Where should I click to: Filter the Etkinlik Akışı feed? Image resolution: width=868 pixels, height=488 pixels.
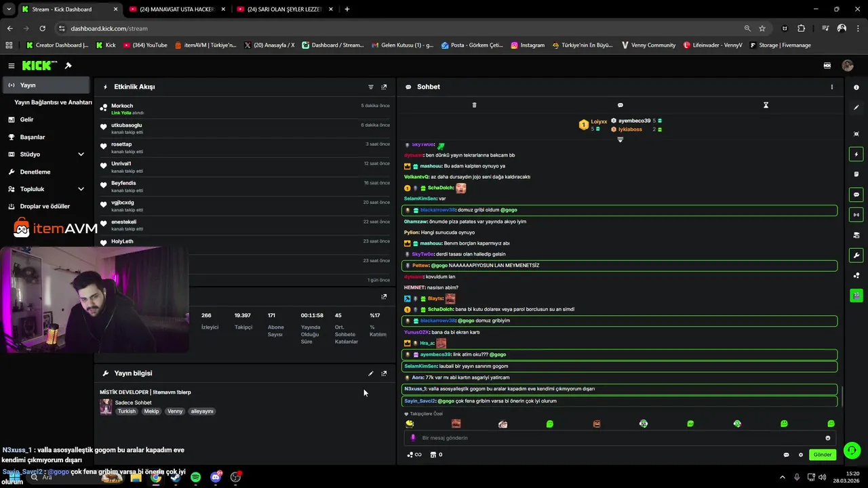[x=371, y=87]
